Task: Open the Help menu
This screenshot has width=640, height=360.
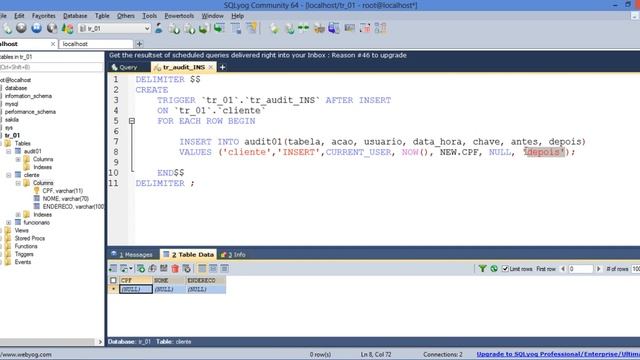Action: [238, 16]
